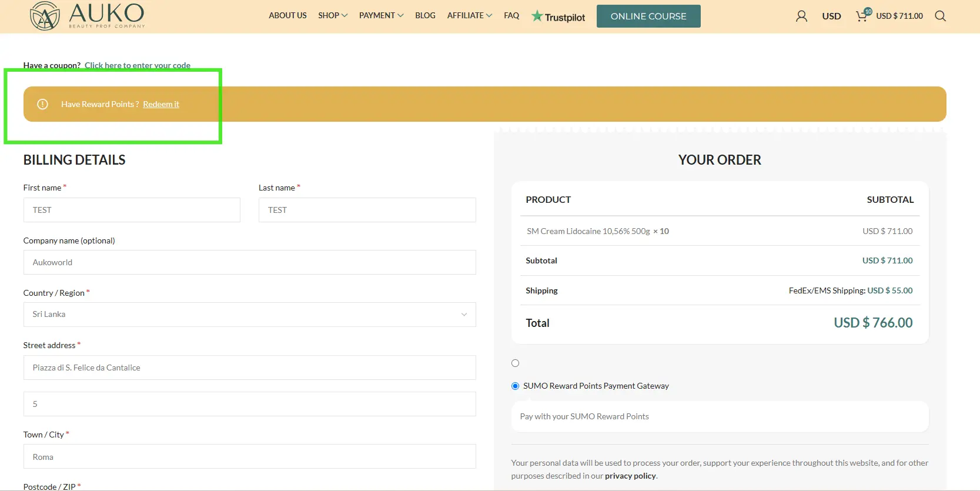Click the AUKO logo in the header
This screenshot has height=491, width=980.
coord(88,15)
